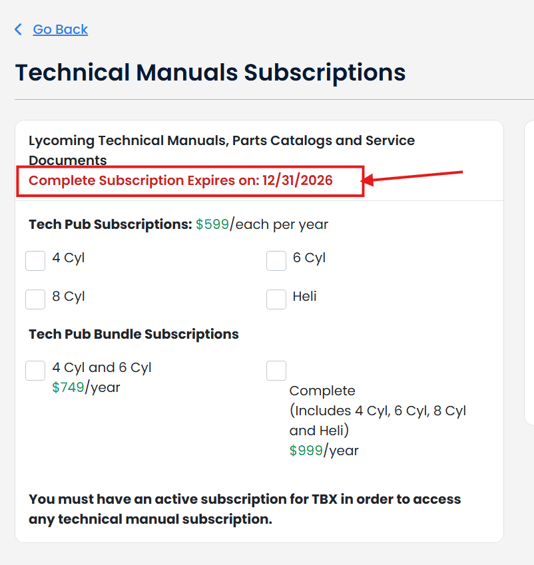Check the 8 Cyl subscription box
The width and height of the screenshot is (534, 565).
click(x=35, y=299)
